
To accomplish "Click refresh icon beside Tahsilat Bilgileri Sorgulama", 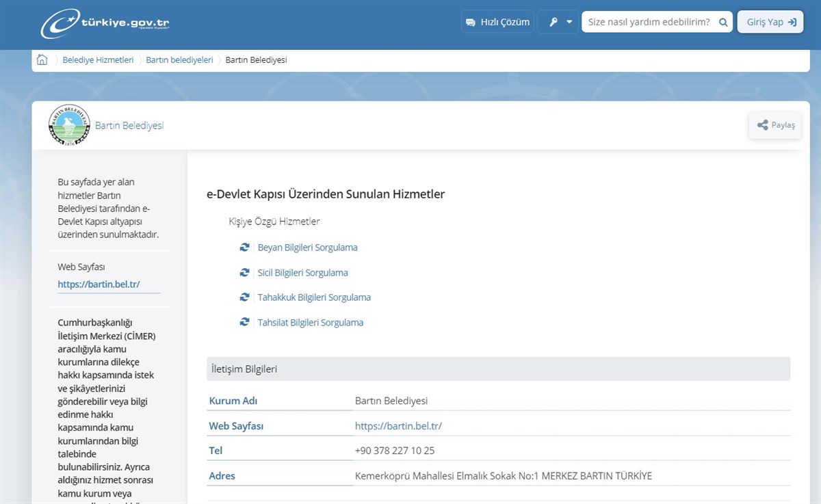I will (244, 322).
